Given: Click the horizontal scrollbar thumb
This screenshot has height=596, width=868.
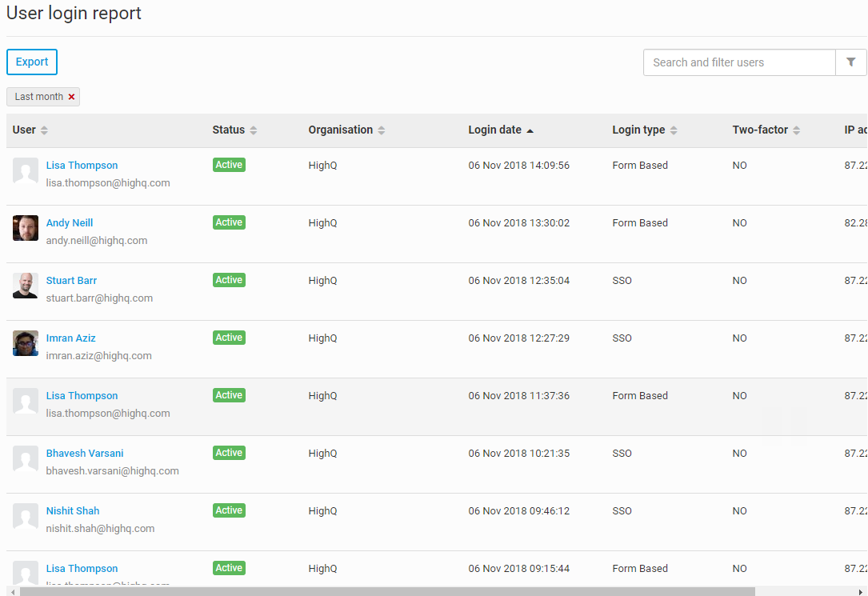Looking at the screenshot, I should click(387, 591).
